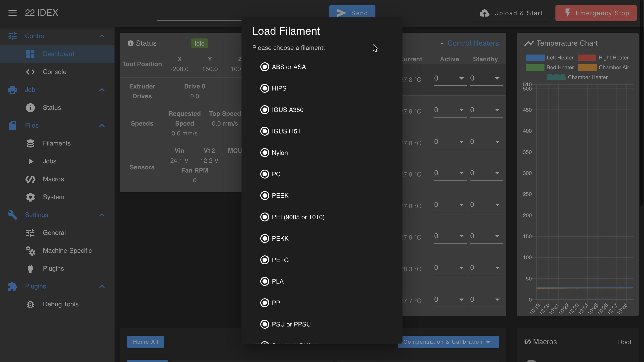Image resolution: width=644 pixels, height=362 pixels.
Task: Click the Temperature Chart line graph icon
Action: tap(529, 43)
